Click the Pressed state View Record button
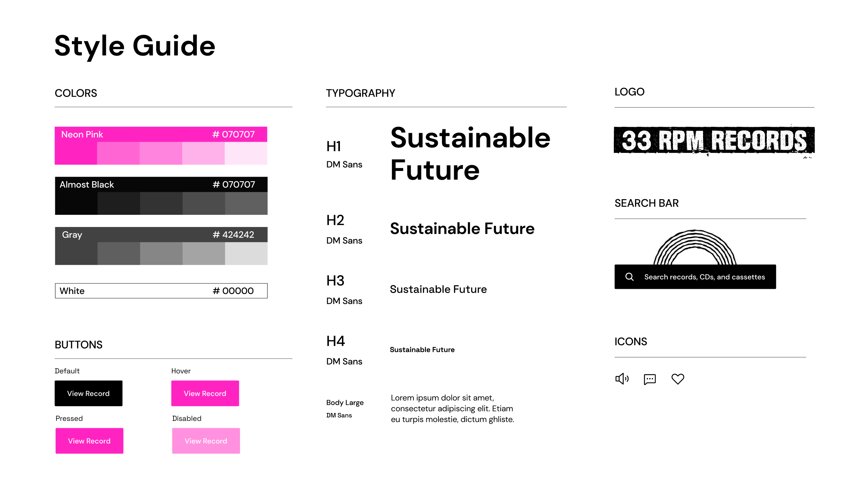868x489 pixels. (x=90, y=441)
